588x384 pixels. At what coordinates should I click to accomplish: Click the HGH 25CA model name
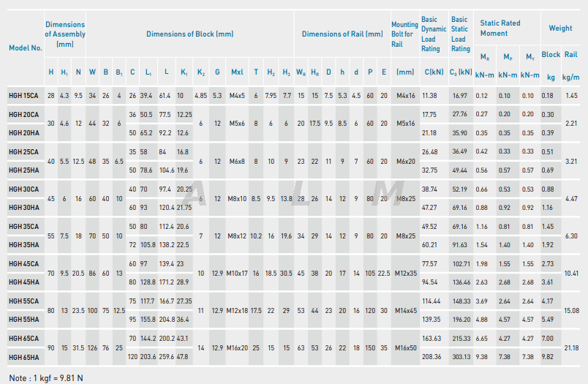tap(23, 151)
